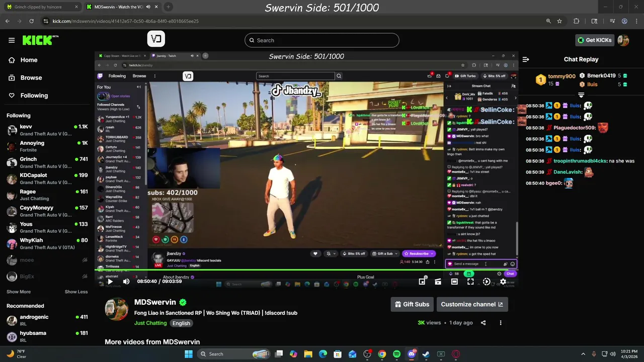
Task: Open the Just Chatting category link
Action: [x=150, y=323]
